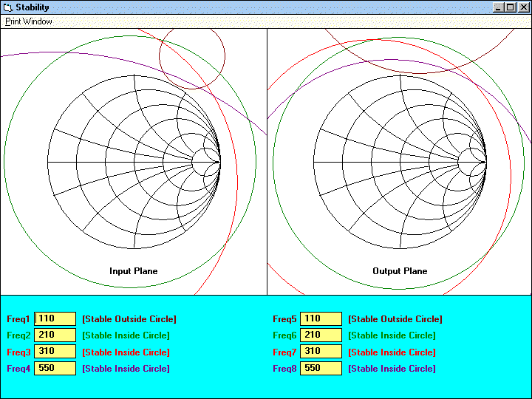Image resolution: width=532 pixels, height=399 pixels.
Task: Click the Freq7 input box showing 310
Action: pyautogui.click(x=321, y=352)
